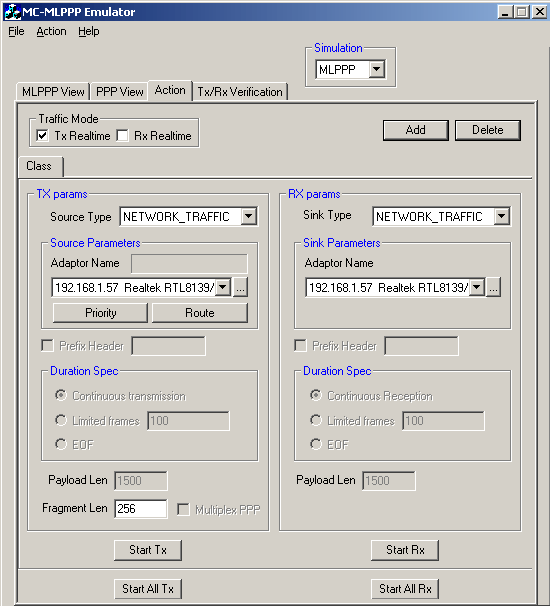Open the TX adaptor name dropdown list
This screenshot has height=606, width=550.
tap(223, 288)
